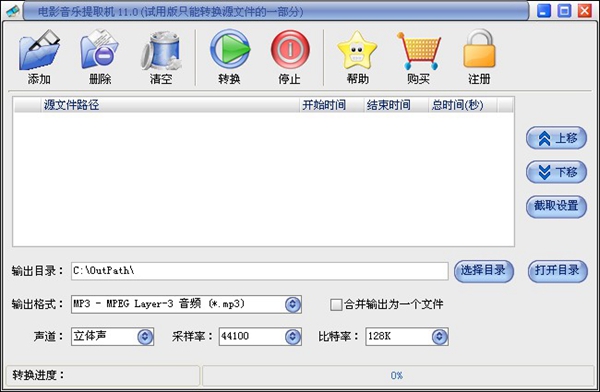The width and height of the screenshot is (600, 392).
Task: Click 打开目录 to open output folder
Action: coord(558,271)
